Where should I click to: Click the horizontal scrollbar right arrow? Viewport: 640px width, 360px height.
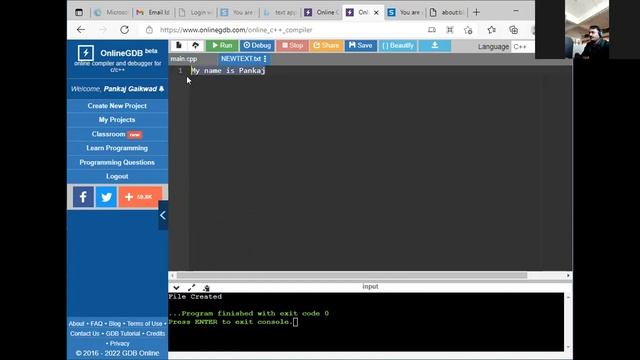[x=568, y=276]
